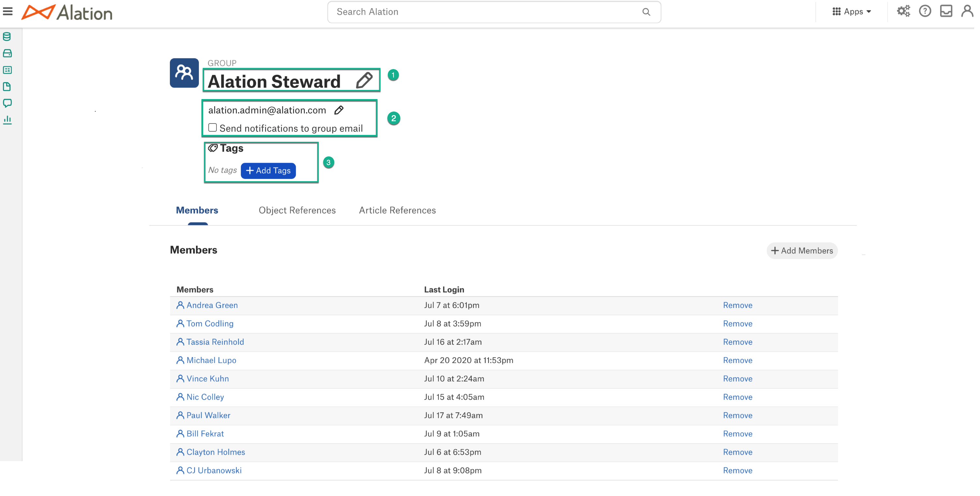Click the search magnifier icon
This screenshot has width=980, height=496.
point(646,12)
